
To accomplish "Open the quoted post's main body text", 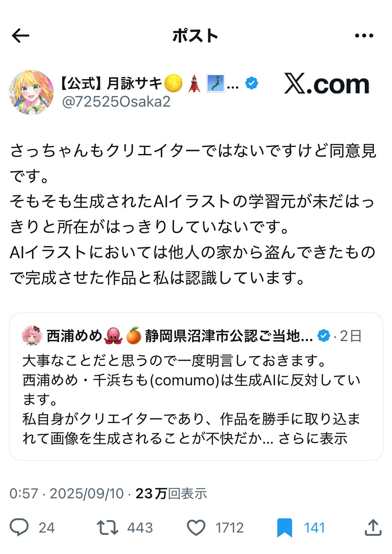I will [191, 399].
